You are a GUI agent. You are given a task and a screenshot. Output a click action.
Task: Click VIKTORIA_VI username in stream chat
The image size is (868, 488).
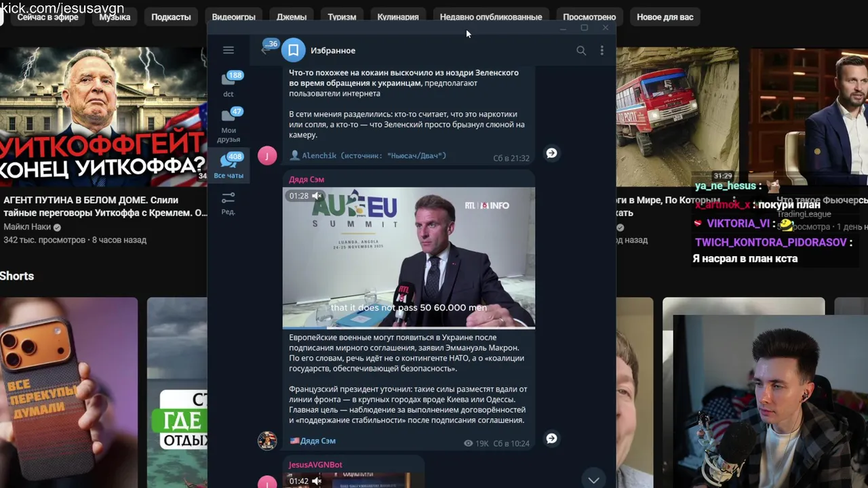tap(738, 224)
